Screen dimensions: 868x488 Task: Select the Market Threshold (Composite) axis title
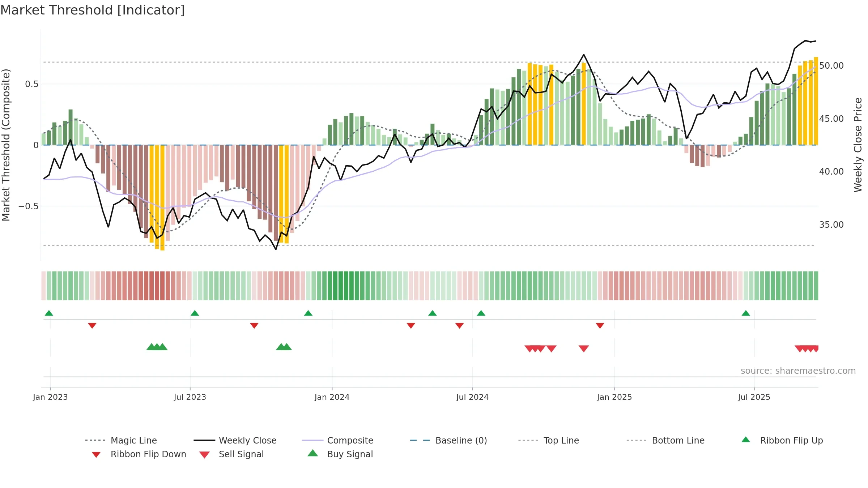(6, 145)
